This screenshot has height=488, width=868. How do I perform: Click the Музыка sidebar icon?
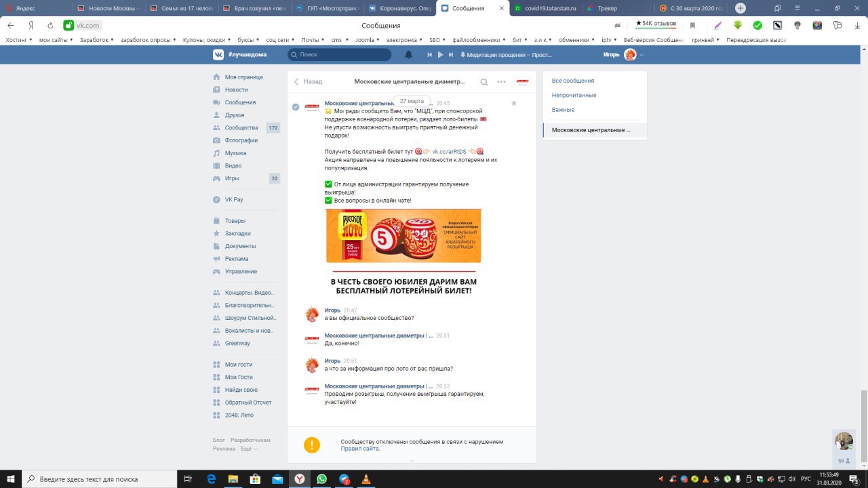[x=216, y=153]
